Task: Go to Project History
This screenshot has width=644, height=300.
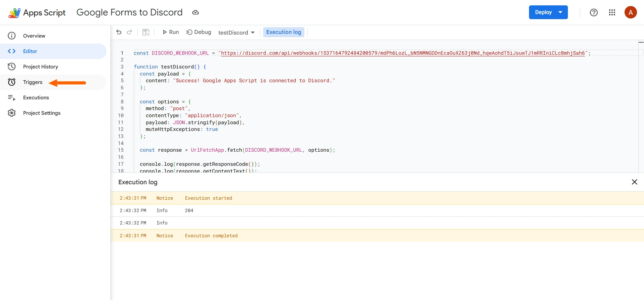Action: 53,67
